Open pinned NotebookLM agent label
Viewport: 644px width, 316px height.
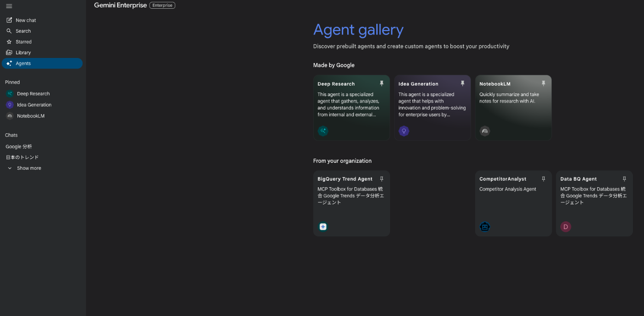tap(31, 116)
